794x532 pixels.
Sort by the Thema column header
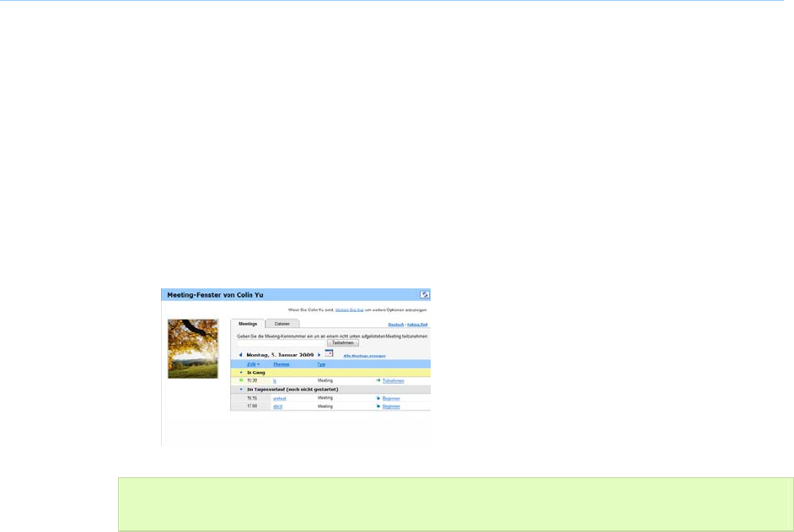281,364
